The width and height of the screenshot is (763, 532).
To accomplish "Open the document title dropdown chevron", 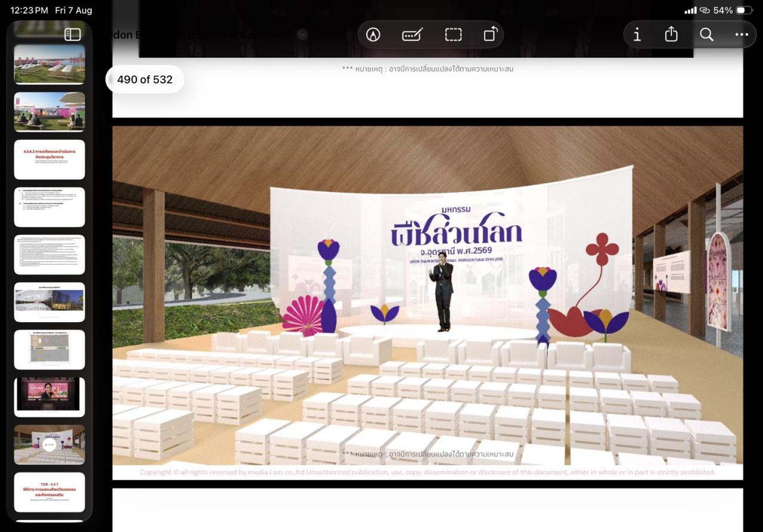I will click(x=302, y=35).
